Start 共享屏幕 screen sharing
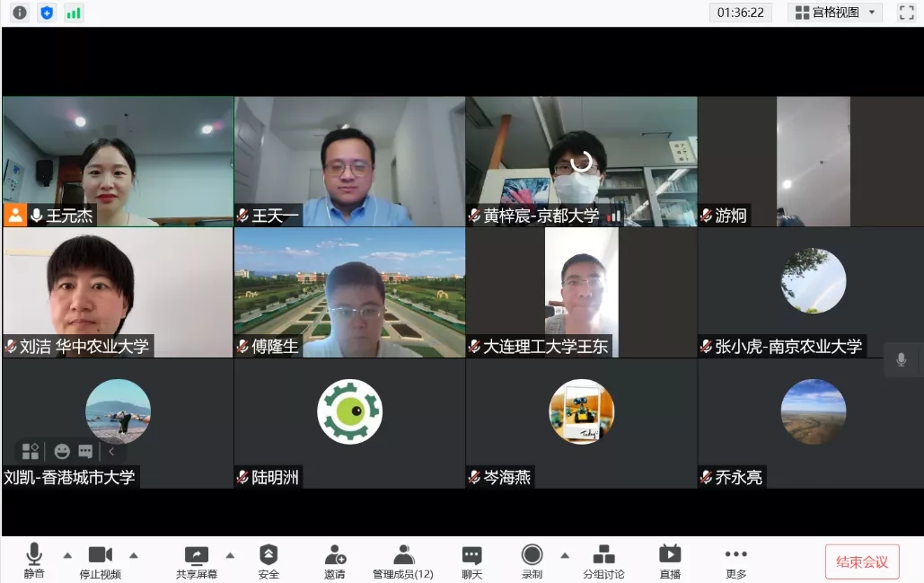 [197, 561]
